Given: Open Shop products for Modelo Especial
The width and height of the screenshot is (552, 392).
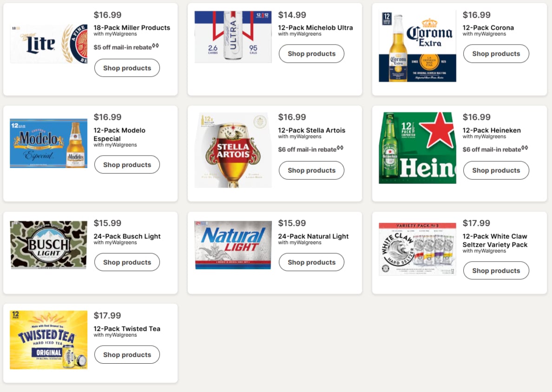Looking at the screenshot, I should [127, 165].
